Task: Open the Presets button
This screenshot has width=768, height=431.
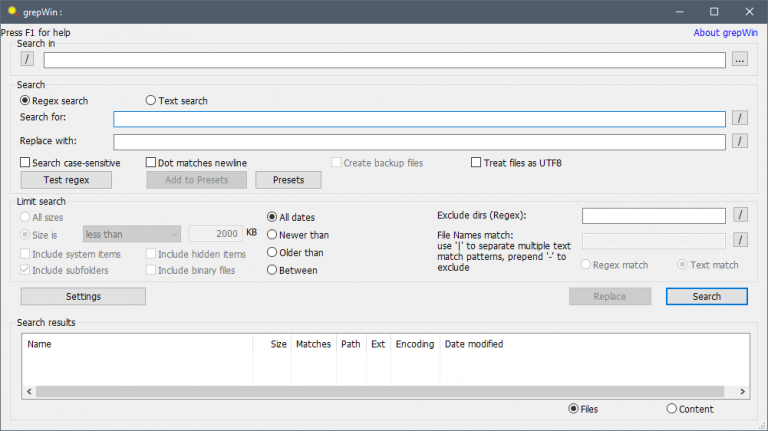Action: click(288, 180)
